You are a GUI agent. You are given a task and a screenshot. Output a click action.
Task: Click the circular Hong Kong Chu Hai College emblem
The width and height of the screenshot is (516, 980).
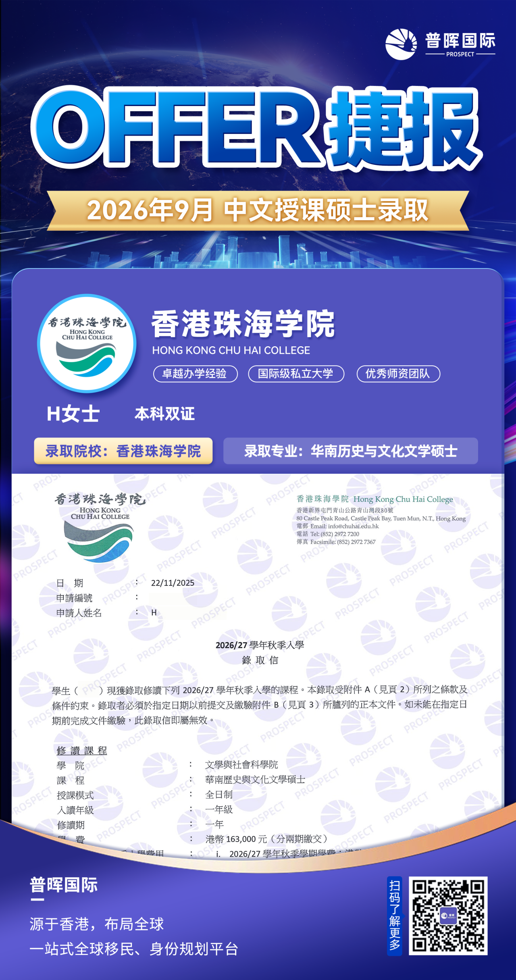coord(87,343)
